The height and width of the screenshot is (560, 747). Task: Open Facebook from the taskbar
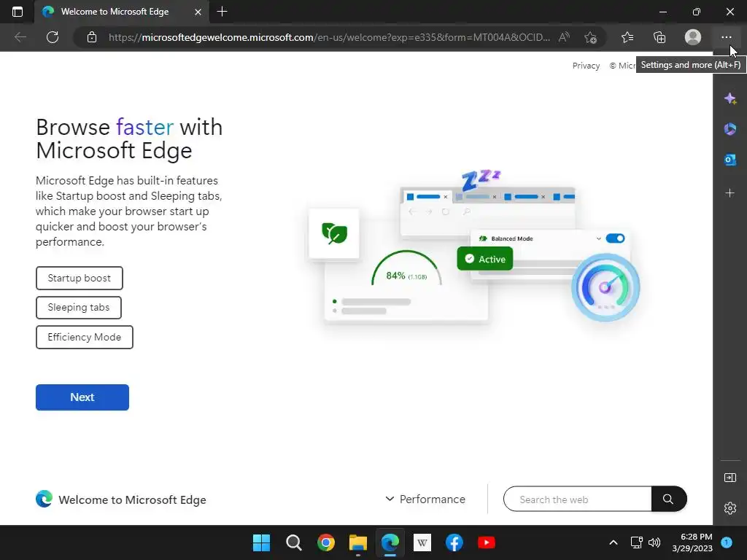(454, 542)
